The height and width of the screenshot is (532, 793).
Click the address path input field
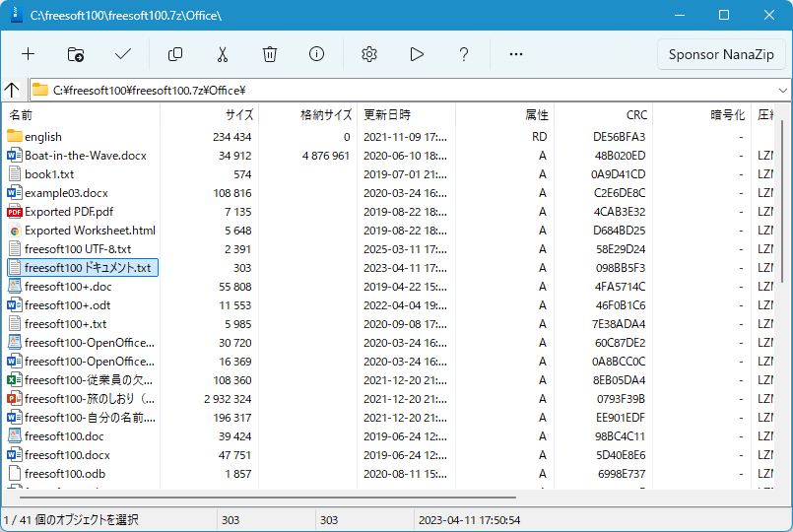[404, 91]
